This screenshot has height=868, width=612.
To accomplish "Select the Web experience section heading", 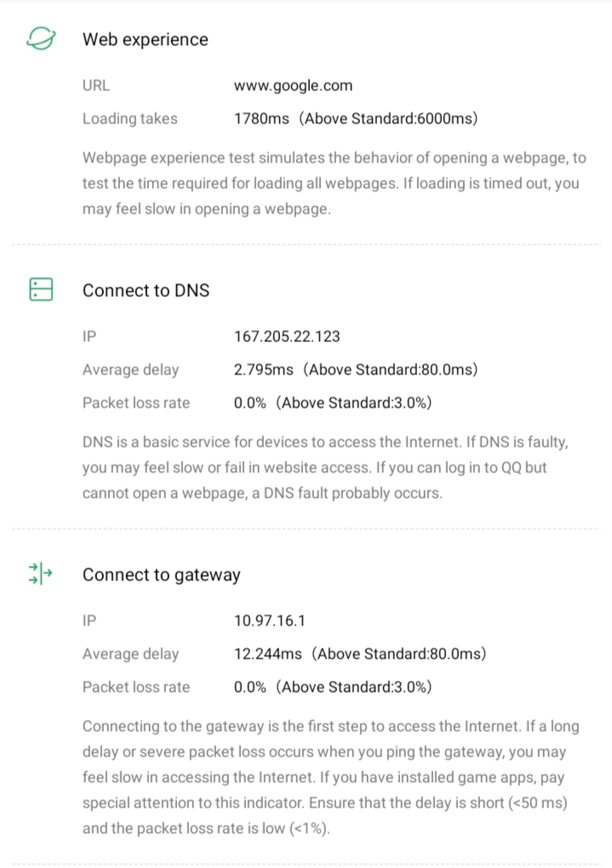I will click(x=145, y=39).
